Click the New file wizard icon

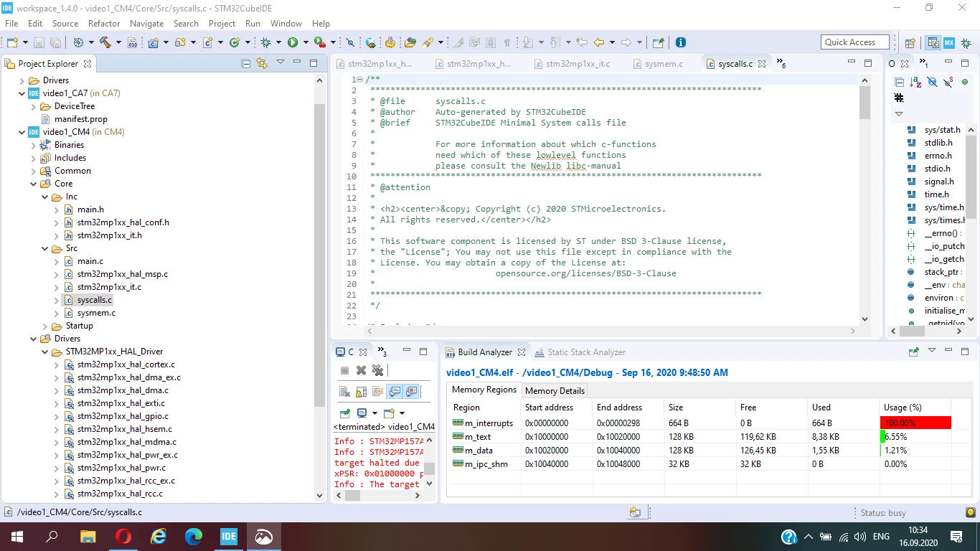[12, 42]
